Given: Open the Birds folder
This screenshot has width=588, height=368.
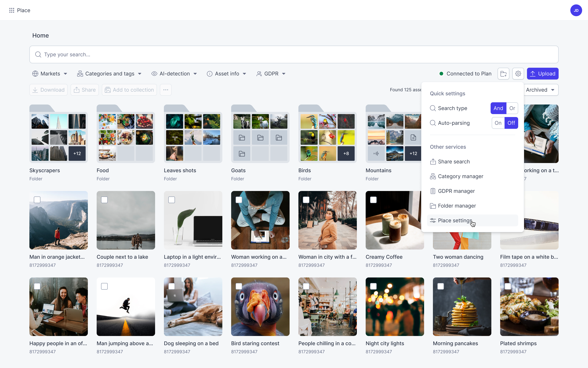Looking at the screenshot, I should tap(327, 134).
